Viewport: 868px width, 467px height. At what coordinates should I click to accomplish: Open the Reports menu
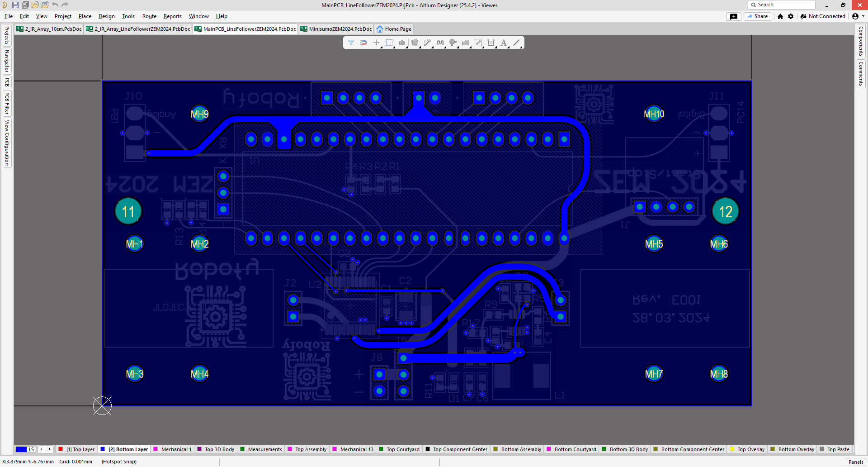click(x=173, y=16)
